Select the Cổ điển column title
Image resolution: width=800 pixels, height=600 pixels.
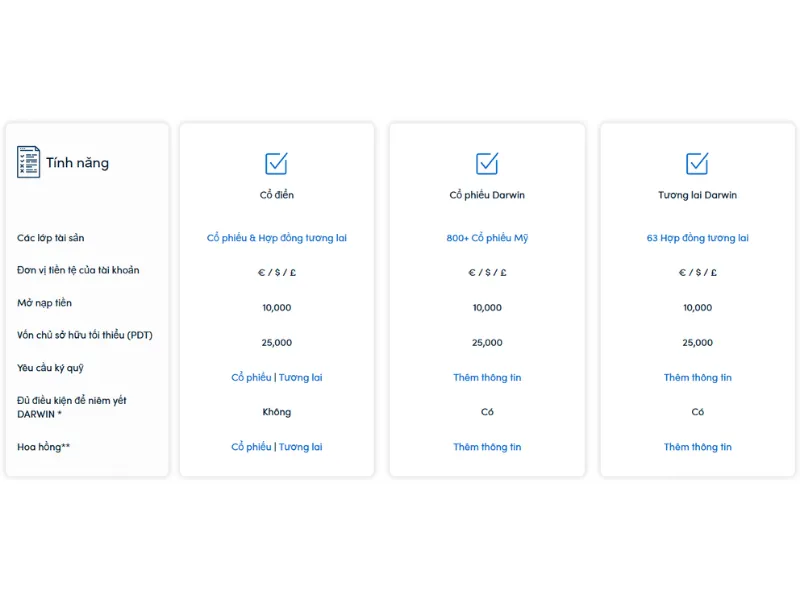point(277,195)
